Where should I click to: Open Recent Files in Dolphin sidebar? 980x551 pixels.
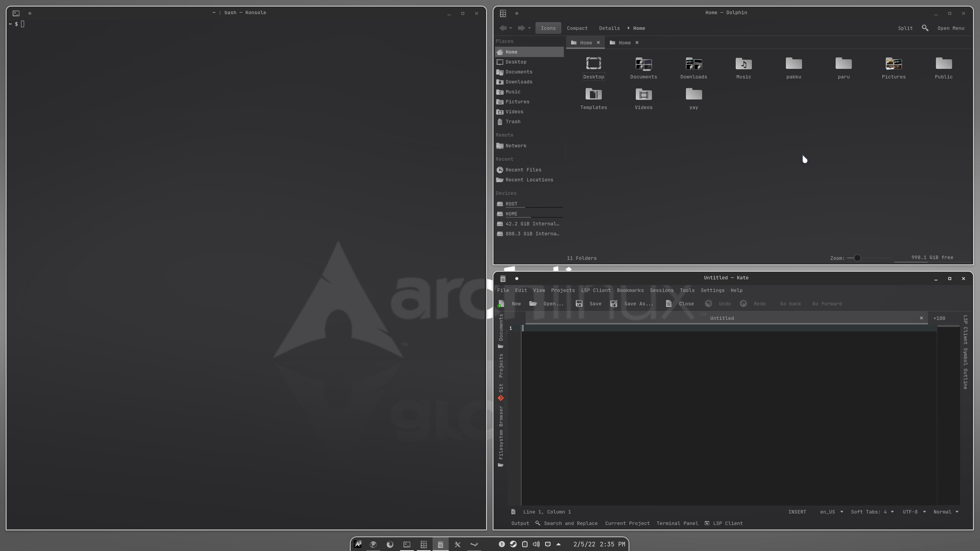[529, 170]
